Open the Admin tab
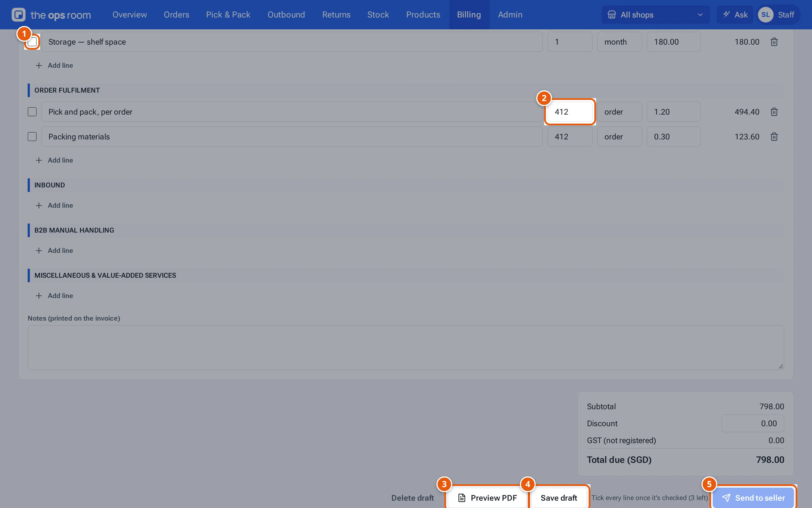Screen dimensions: 812x508 pos(510,15)
